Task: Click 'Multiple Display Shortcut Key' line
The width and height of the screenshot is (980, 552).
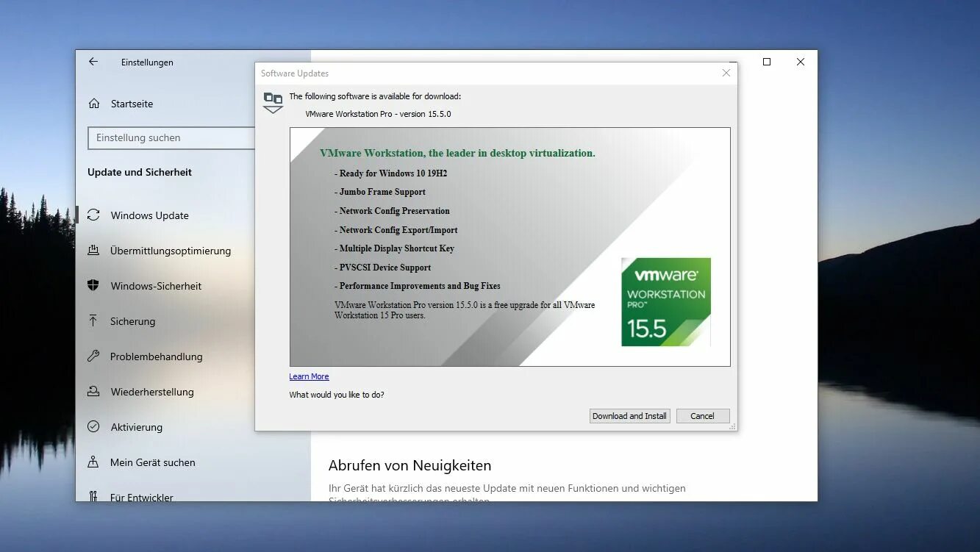Action: pos(394,248)
